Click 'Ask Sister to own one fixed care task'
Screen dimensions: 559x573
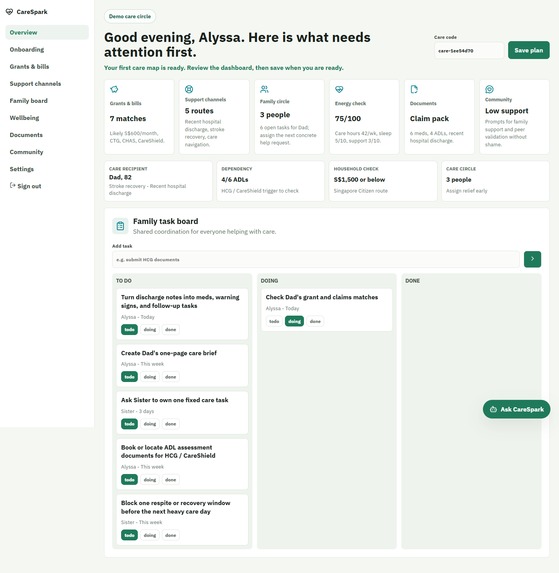click(175, 400)
